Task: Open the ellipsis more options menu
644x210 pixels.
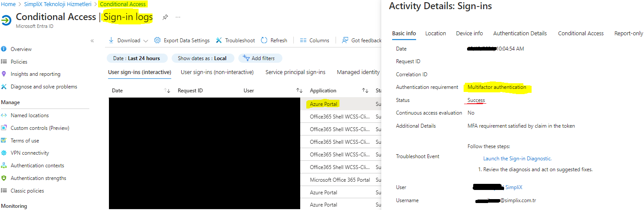Action: tap(178, 17)
